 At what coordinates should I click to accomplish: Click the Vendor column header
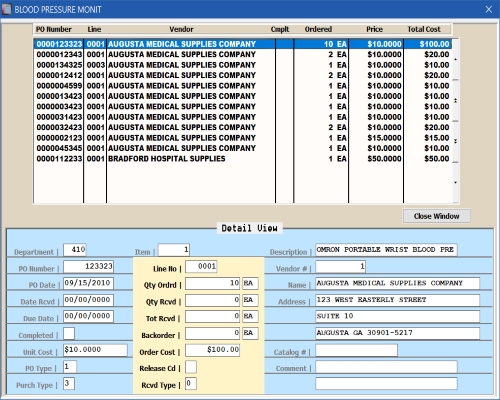click(181, 29)
